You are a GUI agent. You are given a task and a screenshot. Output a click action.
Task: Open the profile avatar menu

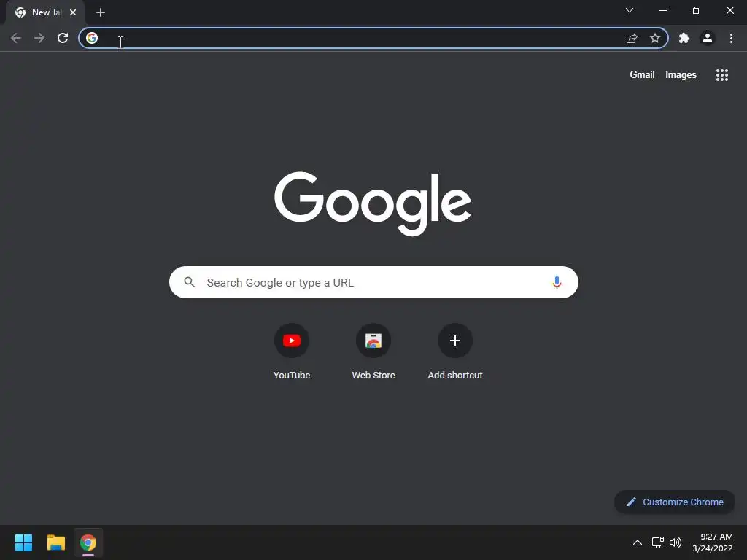click(708, 38)
